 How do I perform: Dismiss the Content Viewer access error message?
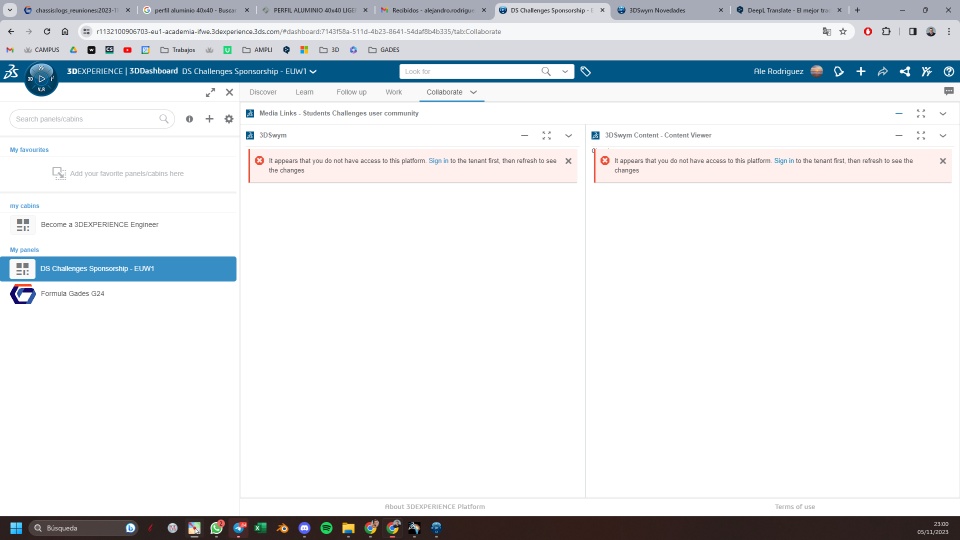point(943,161)
